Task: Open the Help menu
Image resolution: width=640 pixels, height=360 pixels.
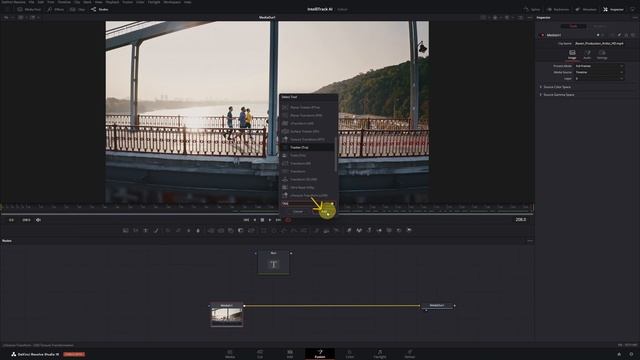Action: point(187,2)
